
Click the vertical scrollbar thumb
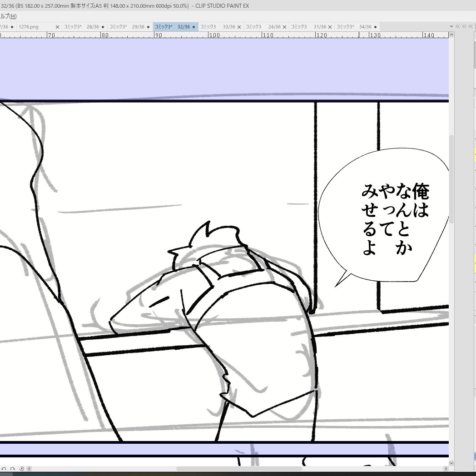coord(451,179)
